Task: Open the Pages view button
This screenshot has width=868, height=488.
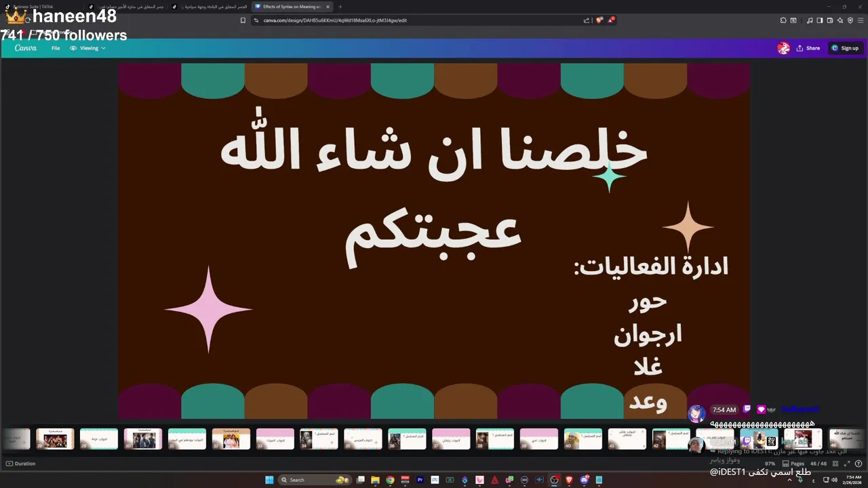Action: [x=793, y=464]
